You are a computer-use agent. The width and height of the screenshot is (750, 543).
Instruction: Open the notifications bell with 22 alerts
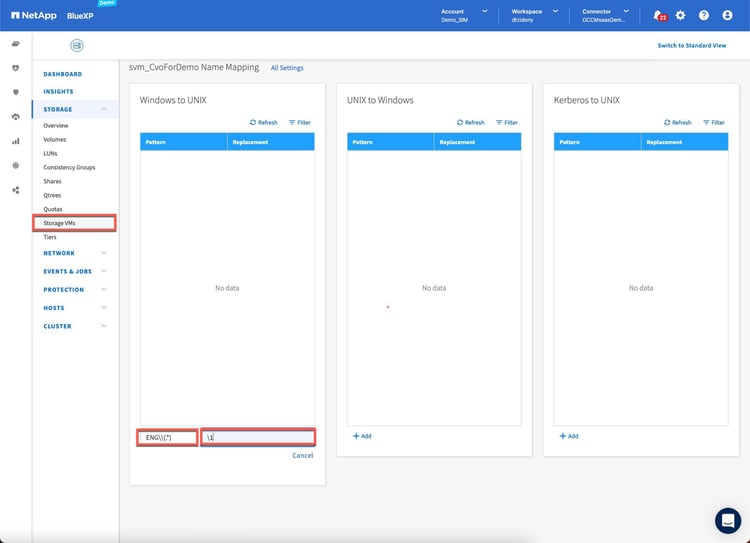pos(658,15)
